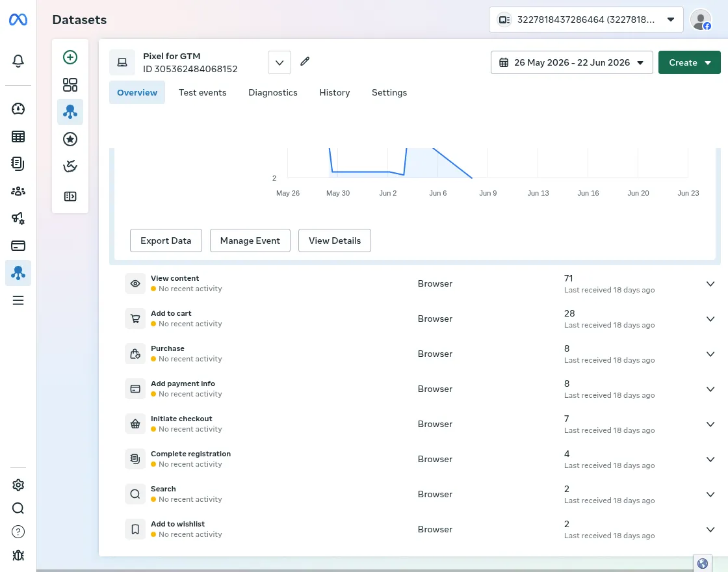
Task: Switch to the Test events tab
Action: coord(202,92)
